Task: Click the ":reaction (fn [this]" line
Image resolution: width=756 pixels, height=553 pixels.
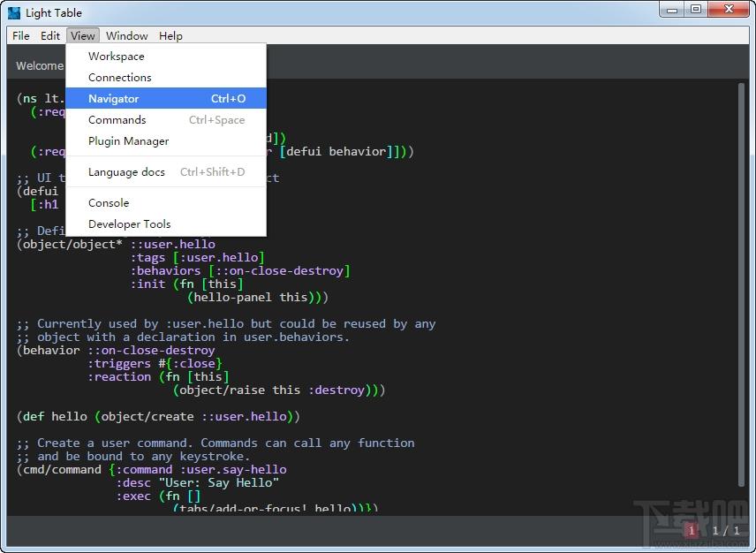Action: click(158, 376)
